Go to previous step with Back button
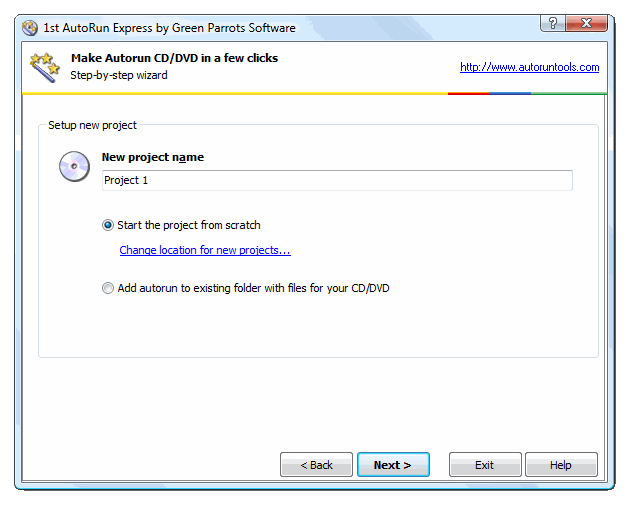The image size is (633, 508). click(316, 465)
